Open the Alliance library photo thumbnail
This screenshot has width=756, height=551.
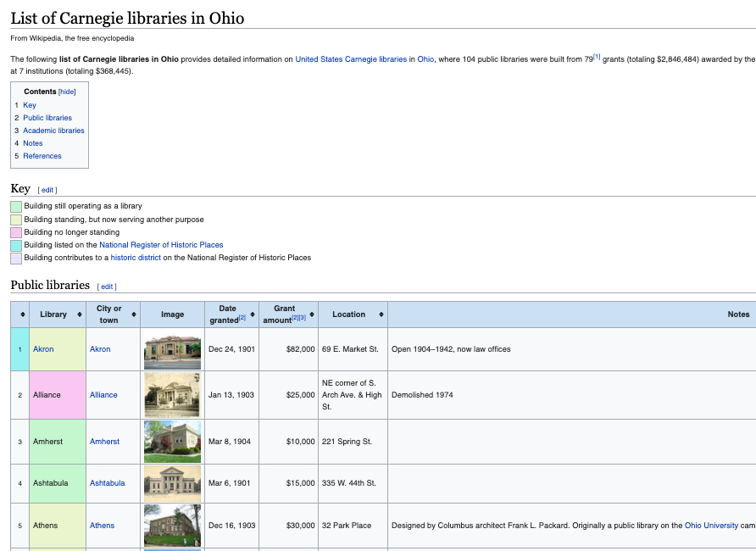pos(172,395)
